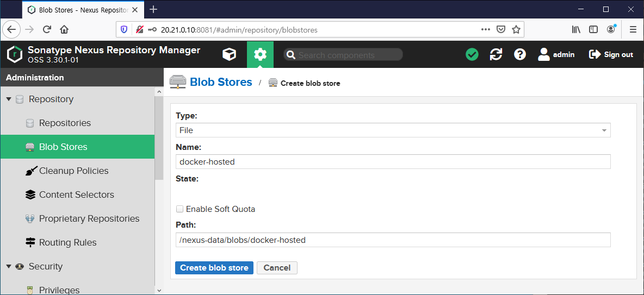
Task: Click the Path input field
Action: [x=393, y=240]
